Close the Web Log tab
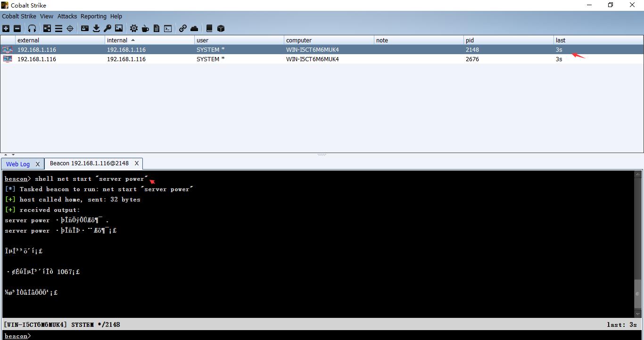This screenshot has height=340, width=644. pyautogui.click(x=38, y=164)
